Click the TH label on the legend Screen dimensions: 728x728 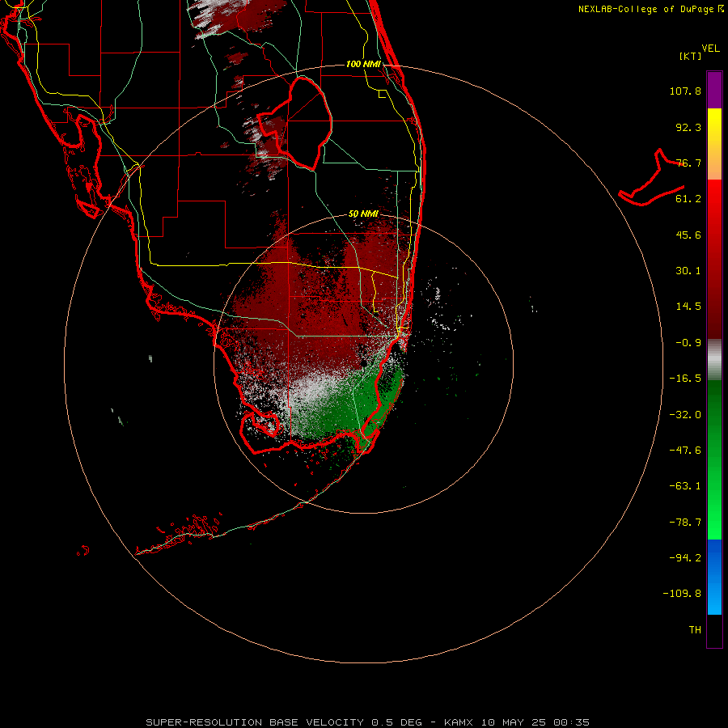click(695, 630)
